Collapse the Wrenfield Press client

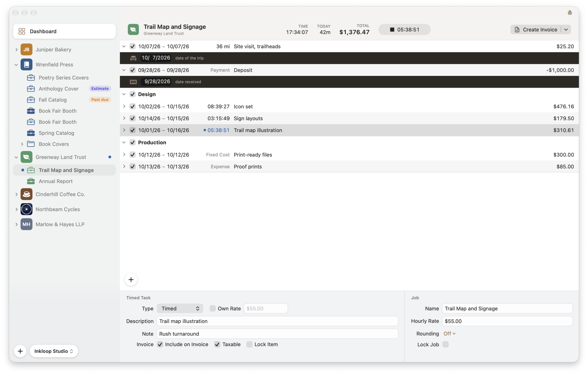pyautogui.click(x=16, y=65)
